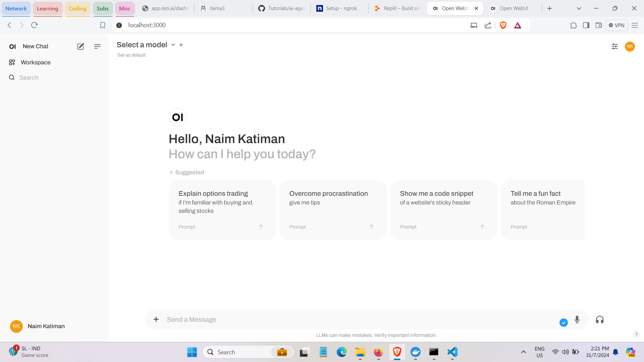Screen dimensions: 644x362
Task: Open the NK user avatar menu top right
Action: pos(630,47)
